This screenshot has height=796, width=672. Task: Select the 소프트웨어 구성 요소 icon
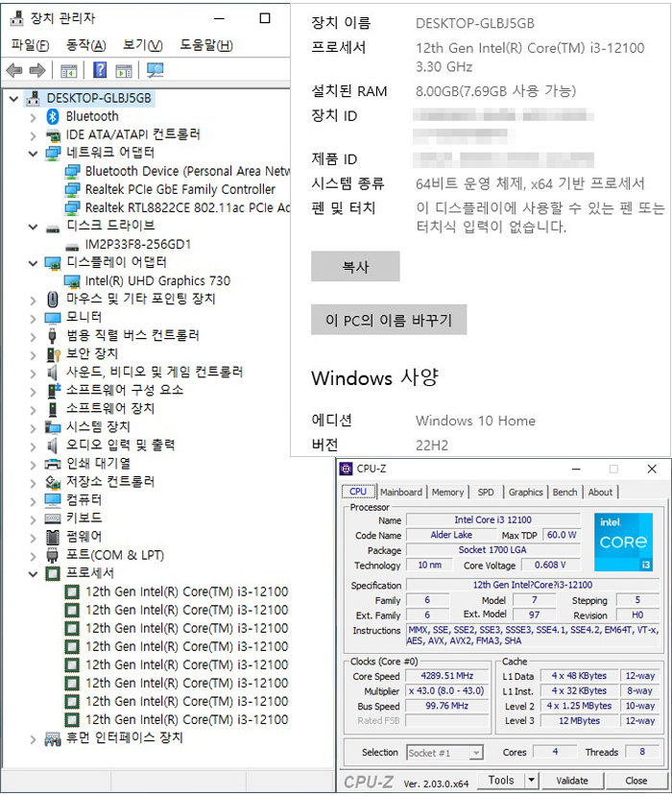point(54,391)
